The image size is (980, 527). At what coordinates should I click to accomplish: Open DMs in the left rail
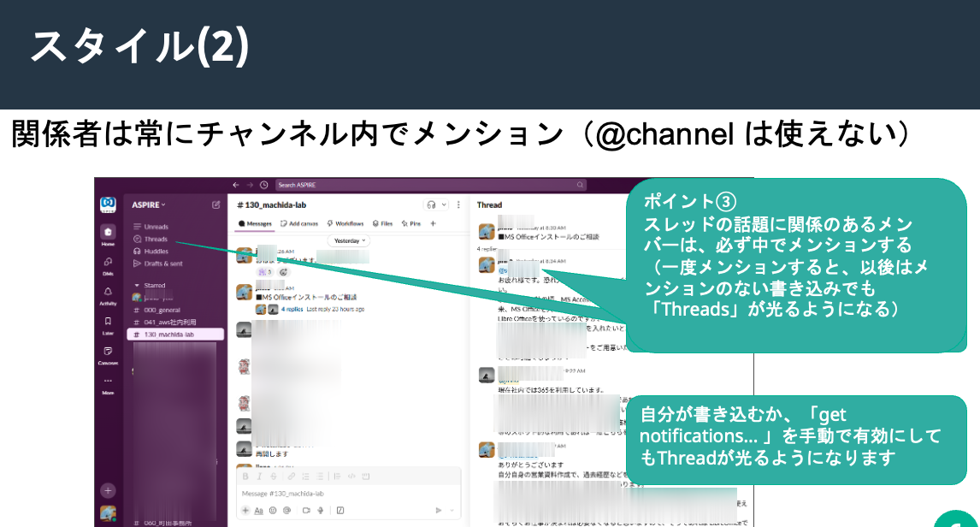tap(108, 265)
